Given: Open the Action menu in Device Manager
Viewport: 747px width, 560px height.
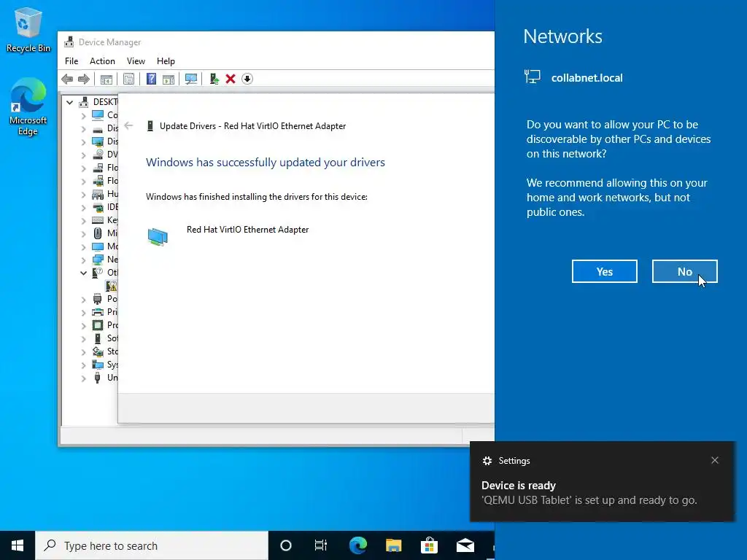Looking at the screenshot, I should click(x=102, y=61).
